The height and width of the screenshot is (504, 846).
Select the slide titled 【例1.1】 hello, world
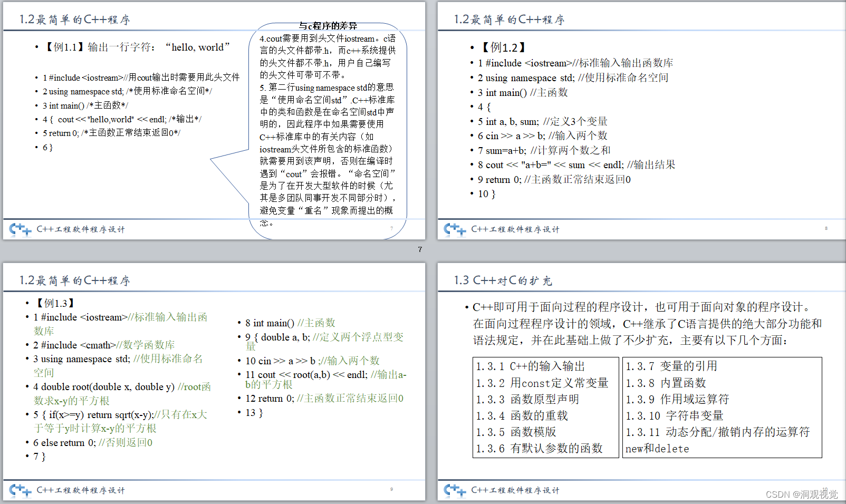coord(214,121)
